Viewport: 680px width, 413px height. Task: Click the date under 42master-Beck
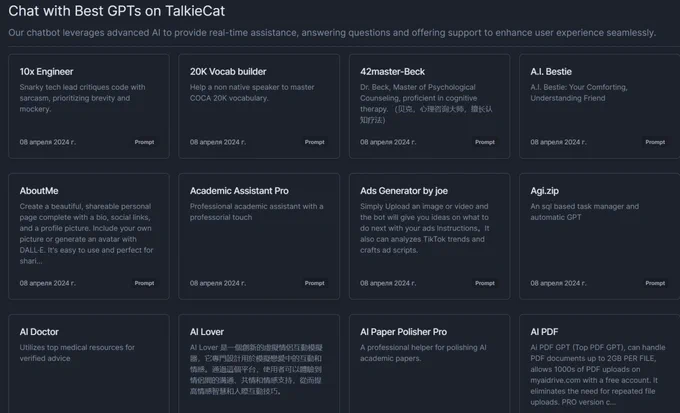point(388,142)
